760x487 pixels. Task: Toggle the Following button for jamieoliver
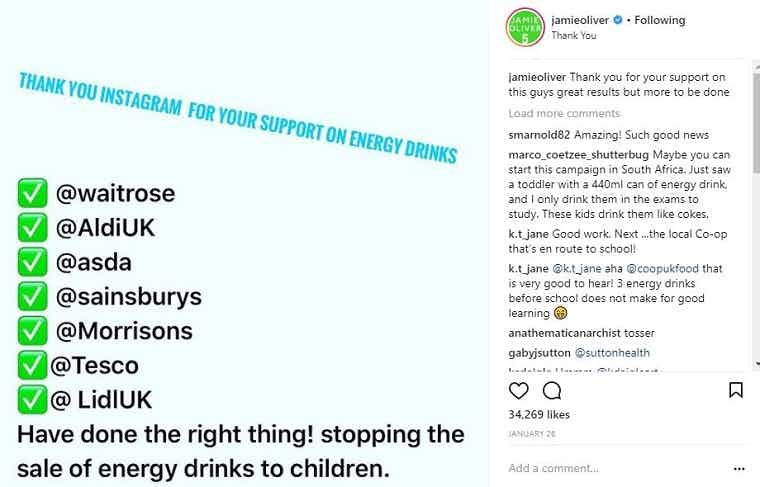click(x=660, y=20)
